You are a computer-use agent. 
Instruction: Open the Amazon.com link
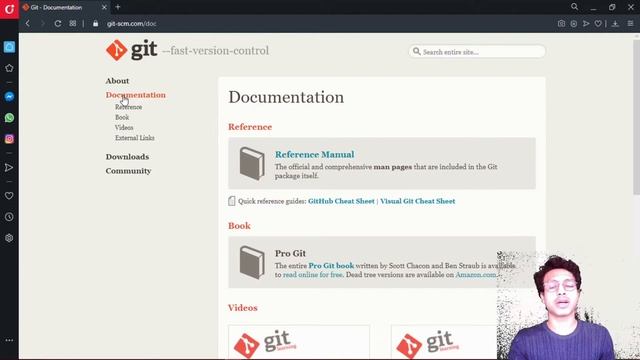(476, 275)
